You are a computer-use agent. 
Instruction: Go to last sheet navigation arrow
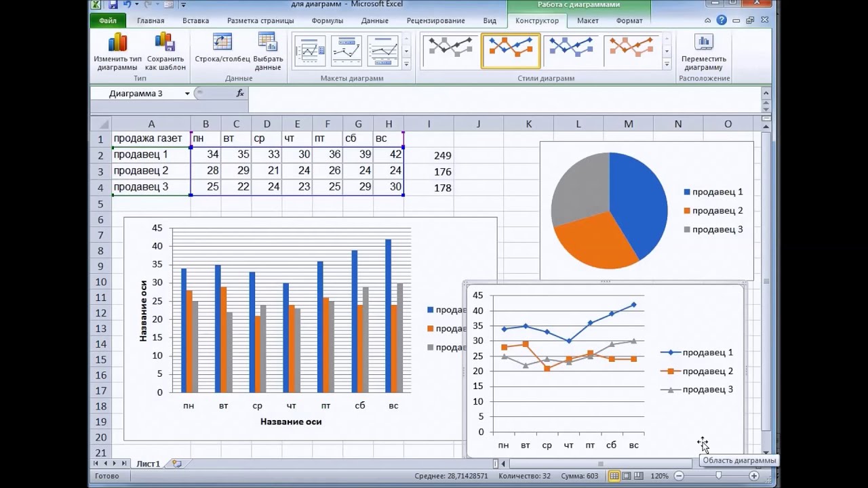click(124, 464)
